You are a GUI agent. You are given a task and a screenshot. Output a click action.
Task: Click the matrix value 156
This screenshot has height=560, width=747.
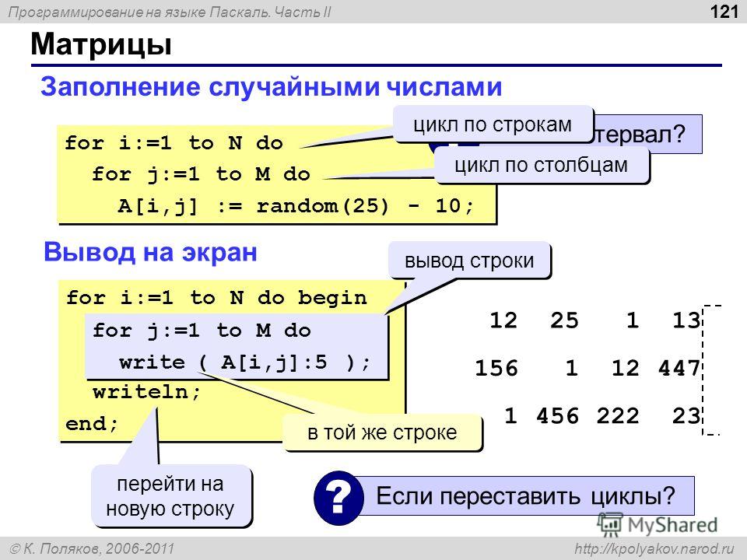[x=496, y=368]
